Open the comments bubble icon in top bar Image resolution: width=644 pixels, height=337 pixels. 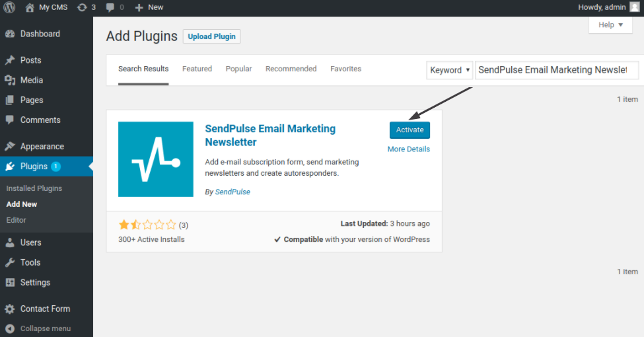[110, 7]
